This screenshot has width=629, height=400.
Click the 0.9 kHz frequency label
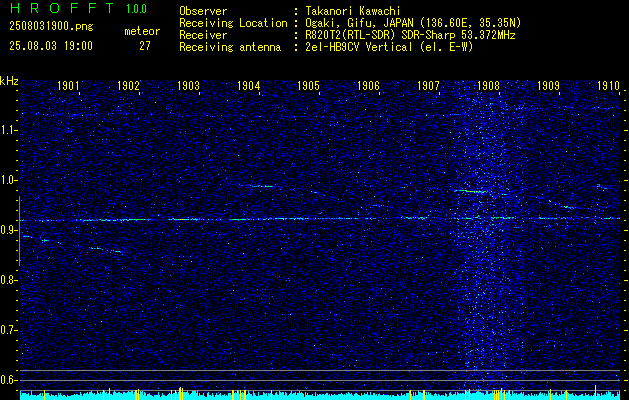pos(8,230)
